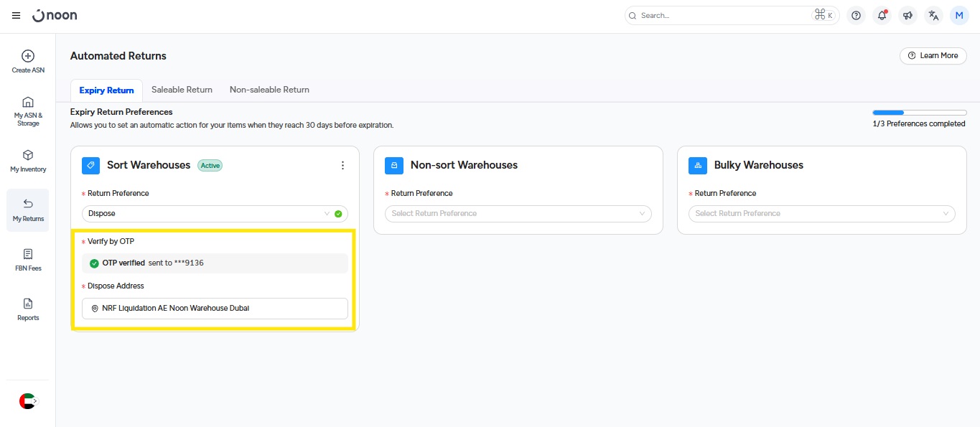Click the notifications bell icon

tap(882, 15)
